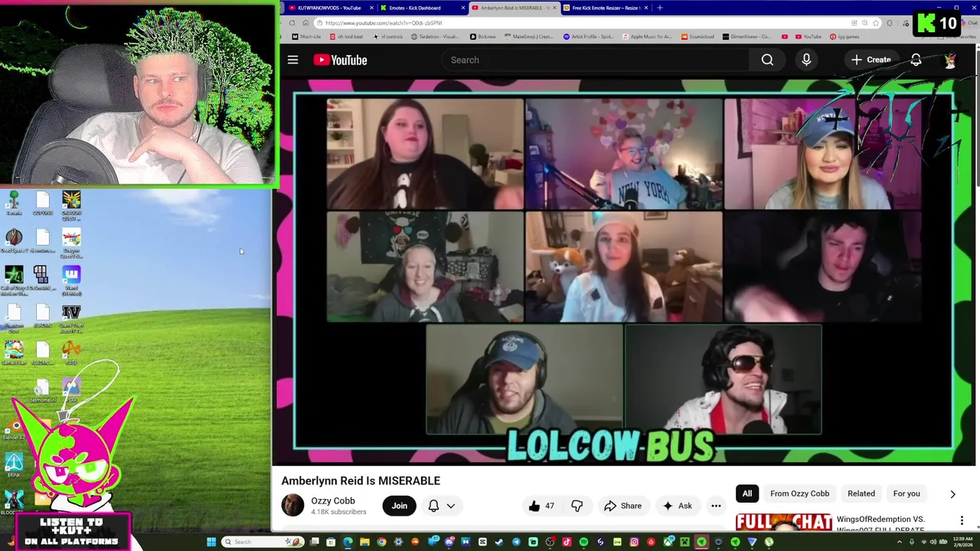Open the igg games bookmark
Image resolution: width=980 pixels, height=551 pixels.
[x=845, y=37]
